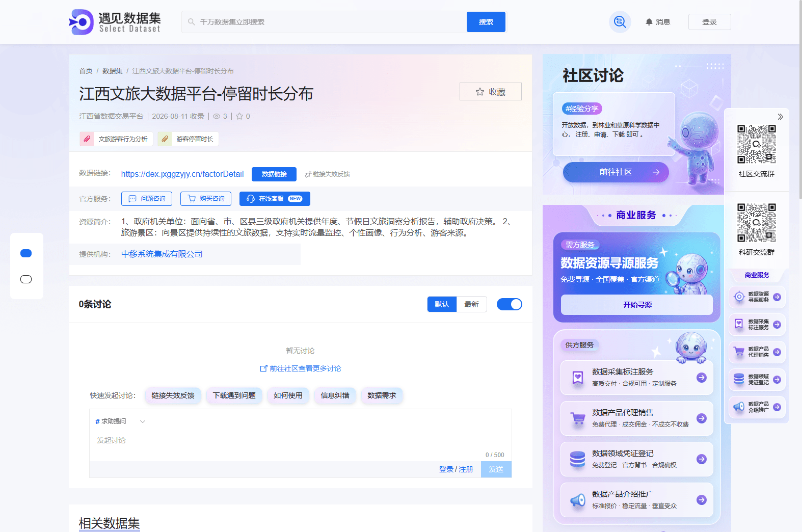
Task: Click arrow on 数据产品代理销售 card
Action: pyautogui.click(x=702, y=418)
